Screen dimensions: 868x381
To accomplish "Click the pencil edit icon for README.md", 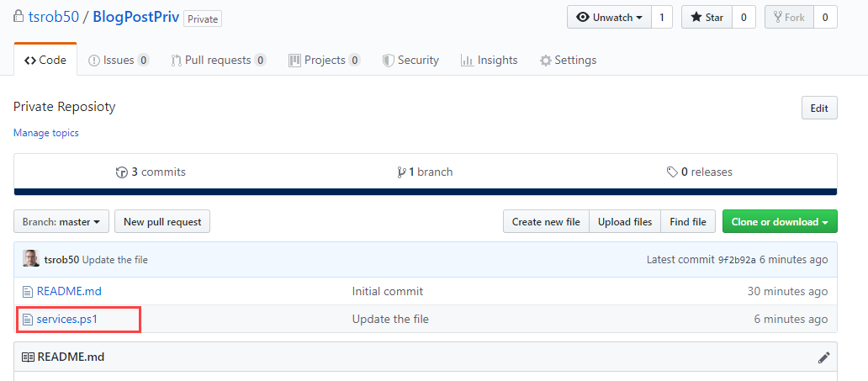I will pos(823,357).
